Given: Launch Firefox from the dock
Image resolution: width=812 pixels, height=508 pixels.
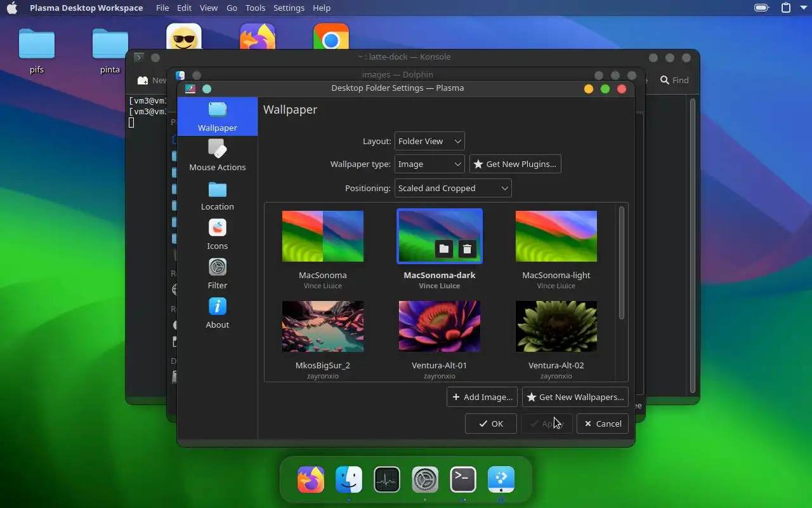Looking at the screenshot, I should pos(311,479).
